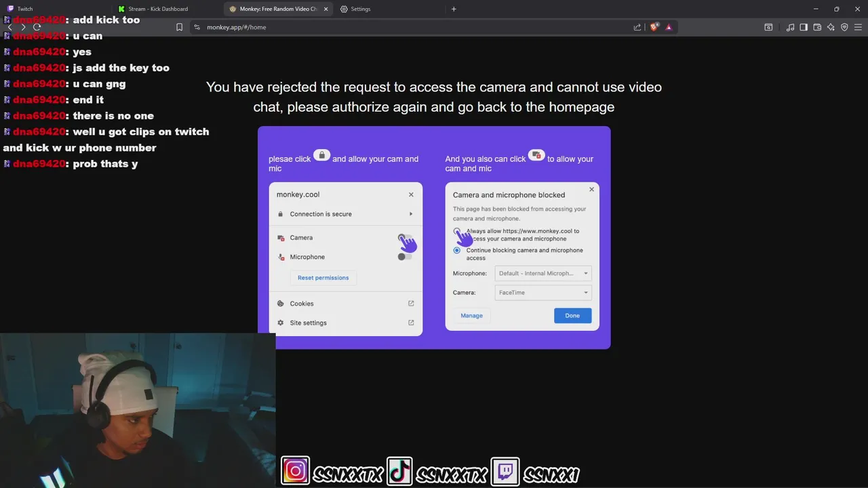Open the Microphone device dropdown
Screen dimensions: 868x488
pos(543,273)
